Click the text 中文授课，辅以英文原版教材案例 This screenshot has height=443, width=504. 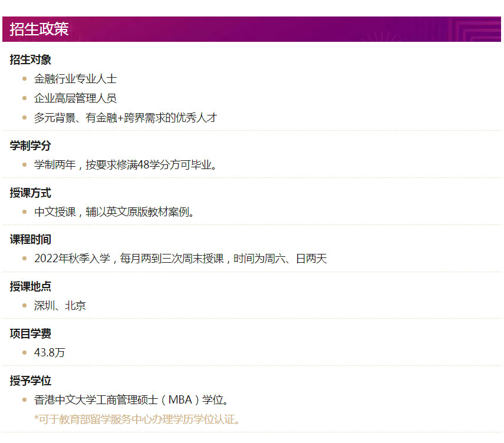click(x=114, y=211)
